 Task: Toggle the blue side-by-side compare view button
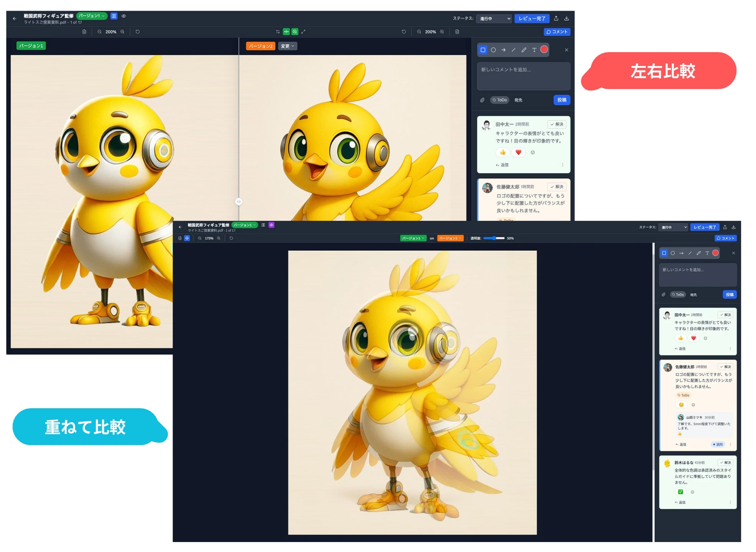[x=114, y=16]
